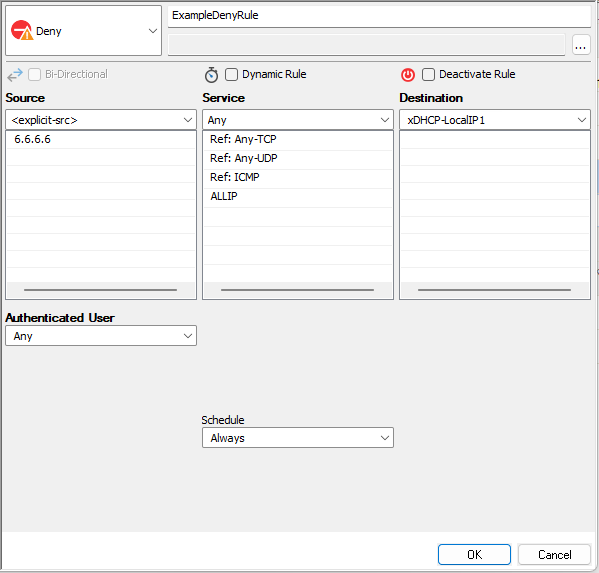Open the xDHCP-LocalIP1 Destination dropdown
The width and height of the screenshot is (599, 573).
pos(495,120)
